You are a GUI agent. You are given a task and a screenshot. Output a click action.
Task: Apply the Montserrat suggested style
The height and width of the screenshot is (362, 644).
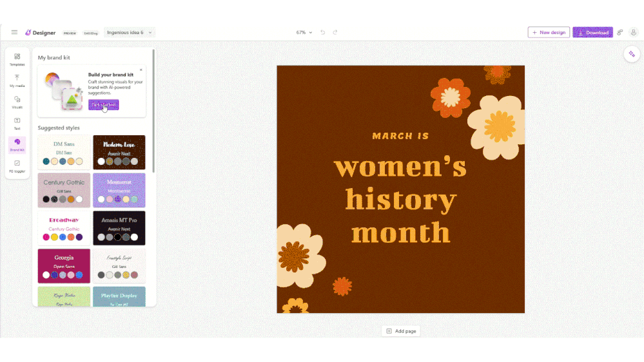click(x=119, y=190)
